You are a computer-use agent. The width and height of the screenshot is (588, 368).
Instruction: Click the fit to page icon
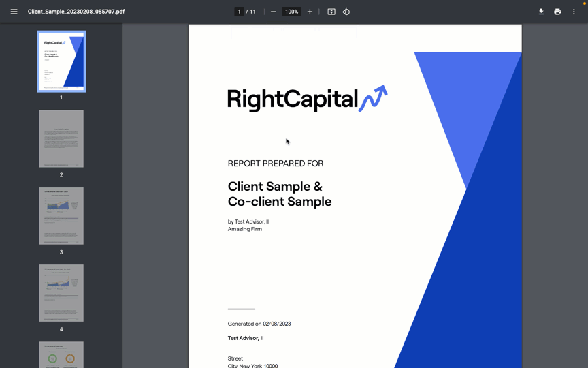pyautogui.click(x=331, y=12)
